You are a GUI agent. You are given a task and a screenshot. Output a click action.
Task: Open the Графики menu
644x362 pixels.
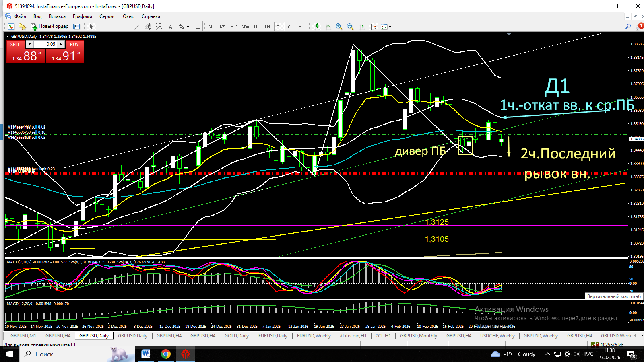click(83, 16)
